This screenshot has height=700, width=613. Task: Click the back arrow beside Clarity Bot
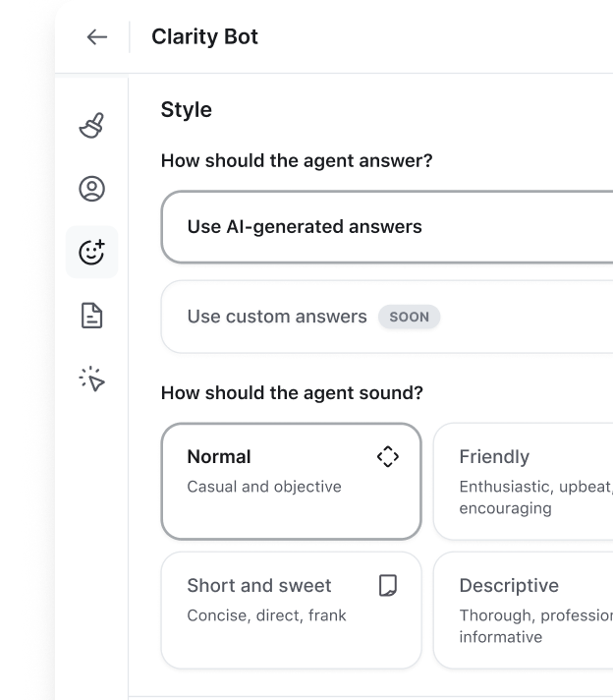(x=96, y=37)
